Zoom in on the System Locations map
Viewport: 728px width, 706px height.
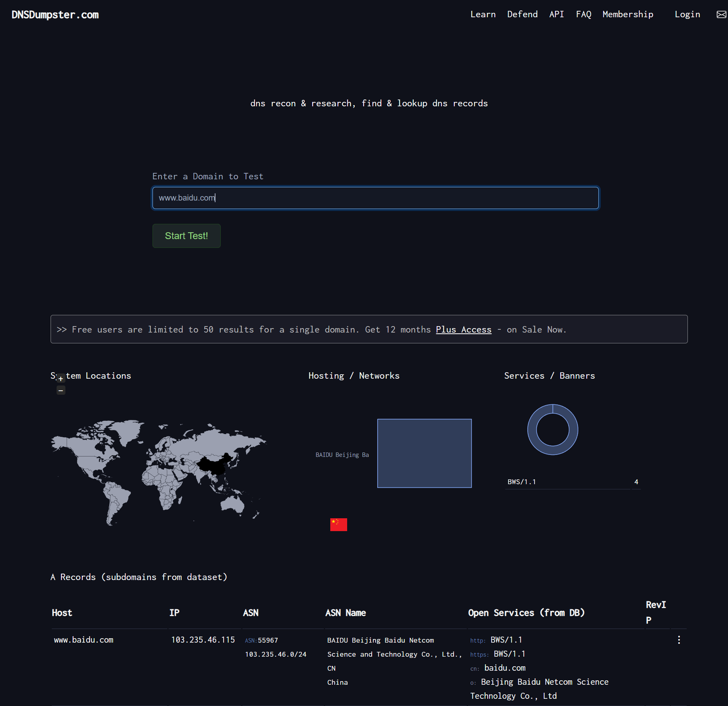tap(61, 378)
